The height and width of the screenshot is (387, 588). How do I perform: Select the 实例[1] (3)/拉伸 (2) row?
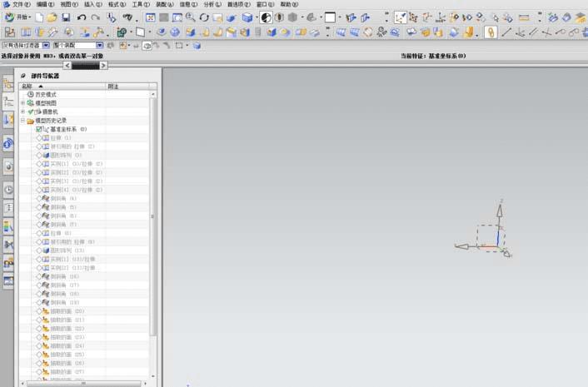84,164
